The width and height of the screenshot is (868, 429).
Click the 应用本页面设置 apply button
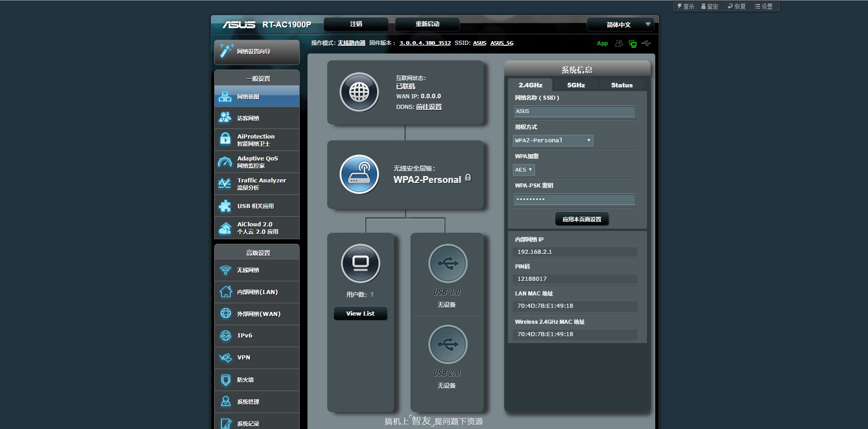[x=582, y=219]
